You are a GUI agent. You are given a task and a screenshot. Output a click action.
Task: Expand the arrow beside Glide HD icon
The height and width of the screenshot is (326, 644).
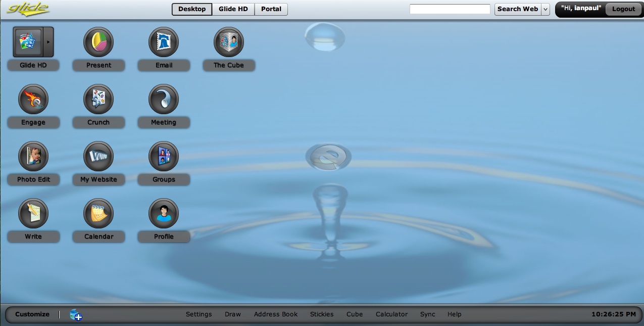(x=48, y=42)
